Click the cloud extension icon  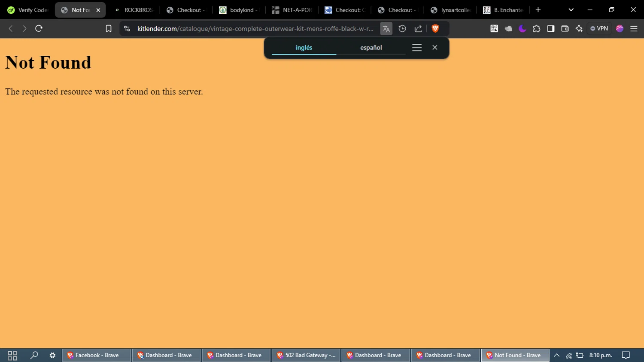508,28
